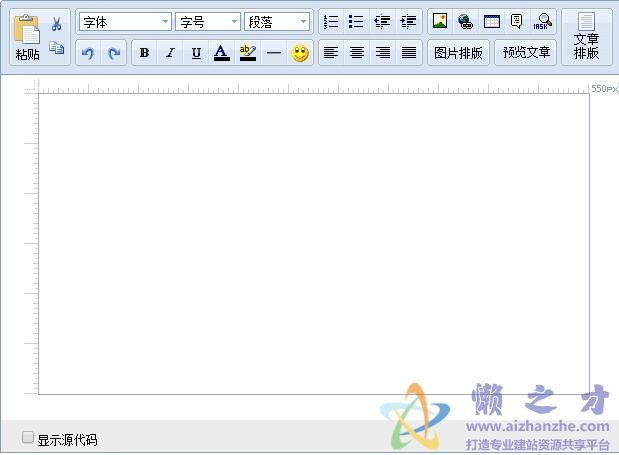Open the 段落 paragraph dropdown
This screenshot has height=455, width=619.
277,22
